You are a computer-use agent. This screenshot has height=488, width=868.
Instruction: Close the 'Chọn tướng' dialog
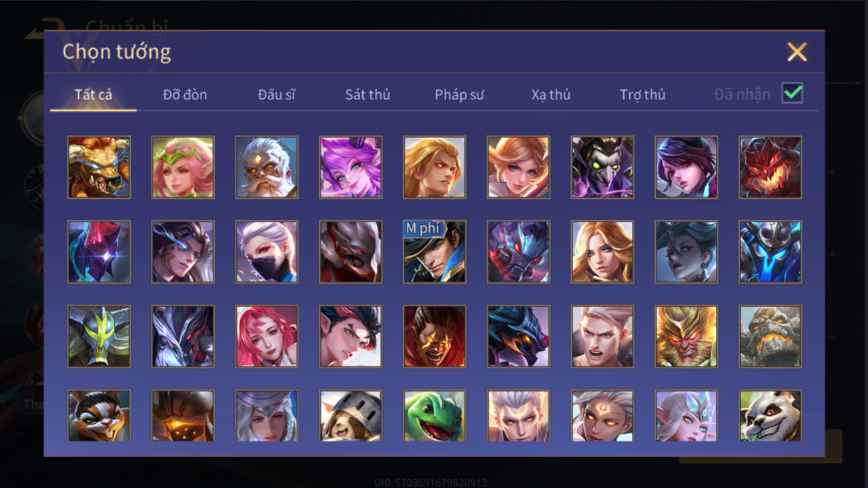coord(797,52)
